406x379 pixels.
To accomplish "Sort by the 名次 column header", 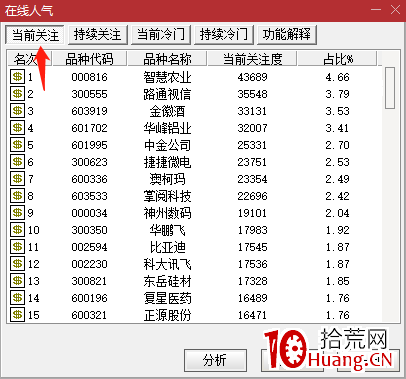I will 30,59.
